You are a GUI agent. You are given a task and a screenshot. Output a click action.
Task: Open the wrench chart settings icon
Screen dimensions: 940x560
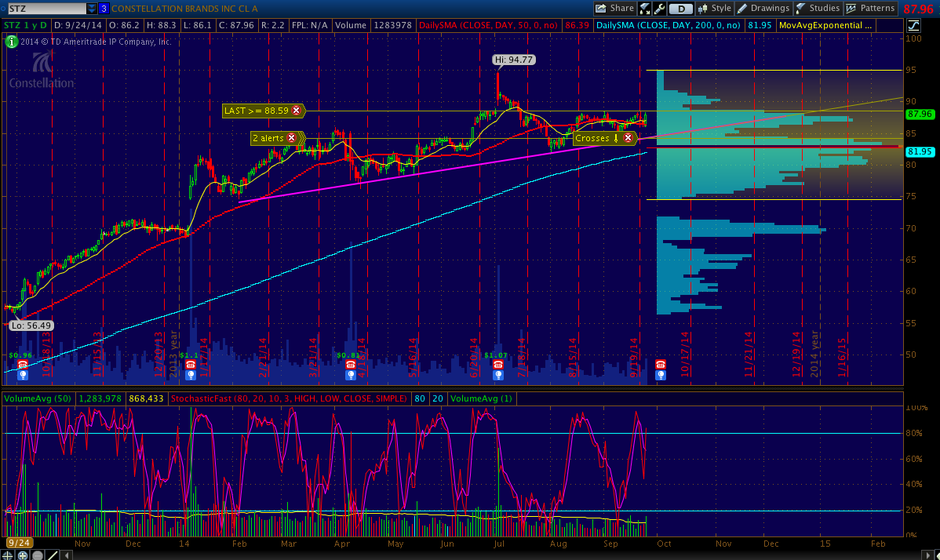658,9
